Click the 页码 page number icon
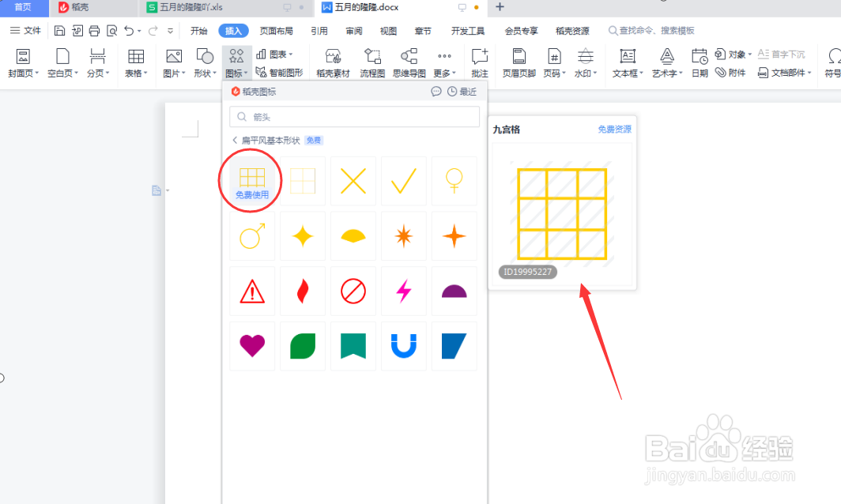This screenshot has width=841, height=504. 553,56
